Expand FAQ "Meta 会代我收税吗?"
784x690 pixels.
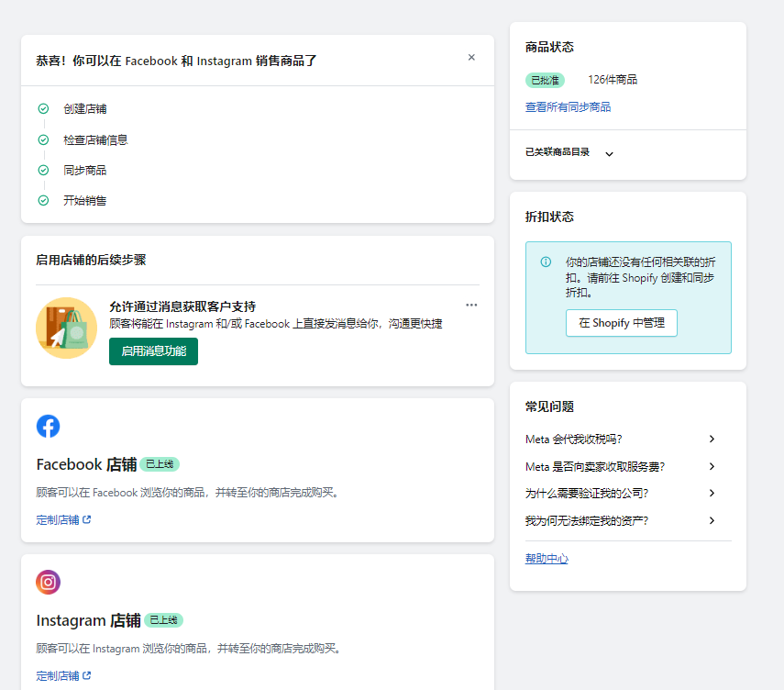(x=621, y=440)
